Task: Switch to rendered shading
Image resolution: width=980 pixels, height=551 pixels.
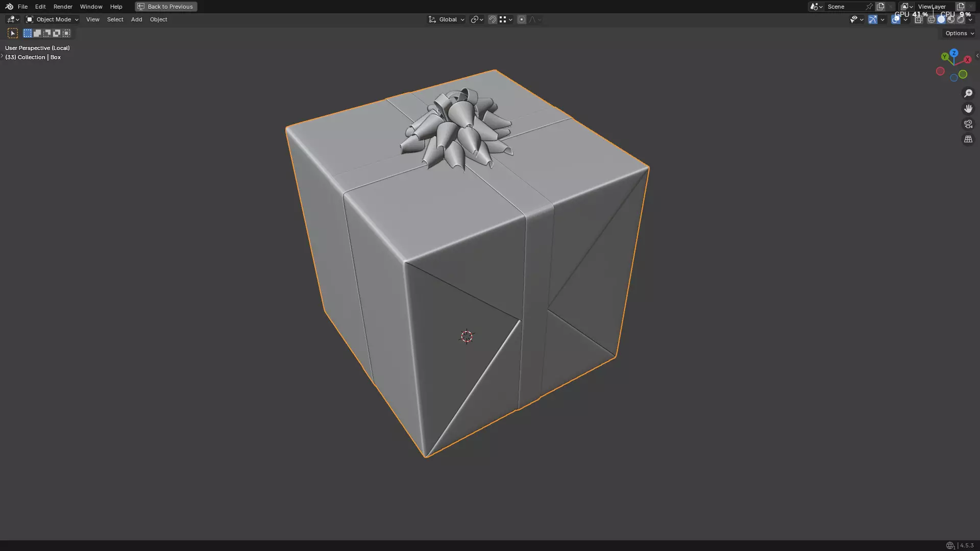Action: [x=961, y=19]
